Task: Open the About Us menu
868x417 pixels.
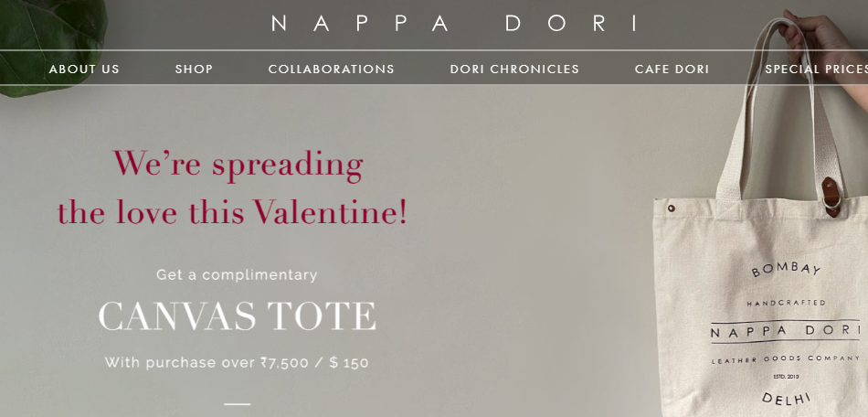Action: [84, 69]
